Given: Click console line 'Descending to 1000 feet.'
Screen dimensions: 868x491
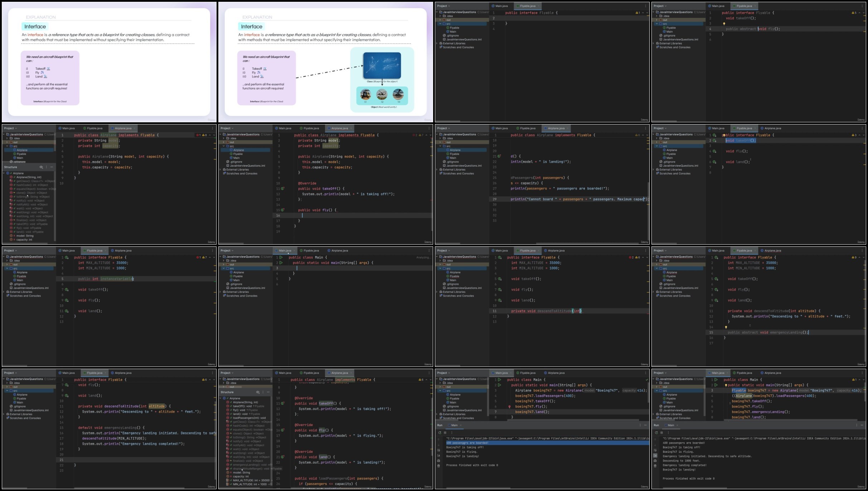Looking at the screenshot, I should tap(682, 461).
